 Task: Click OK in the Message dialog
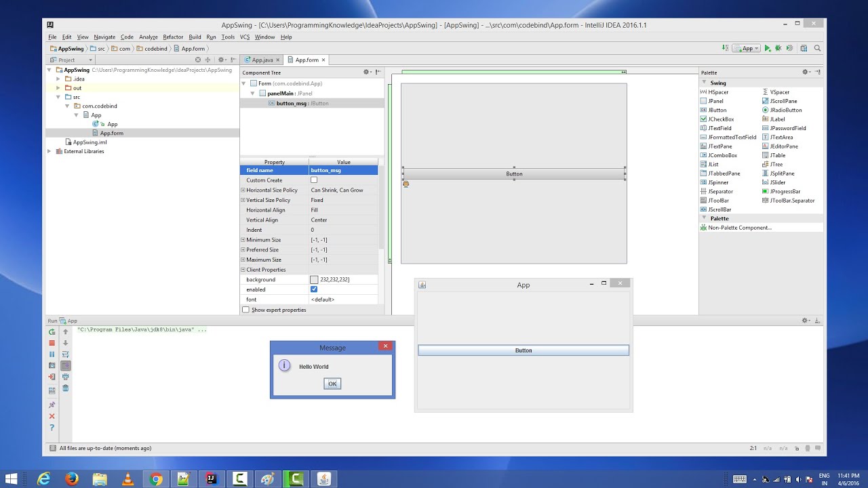[x=332, y=384]
